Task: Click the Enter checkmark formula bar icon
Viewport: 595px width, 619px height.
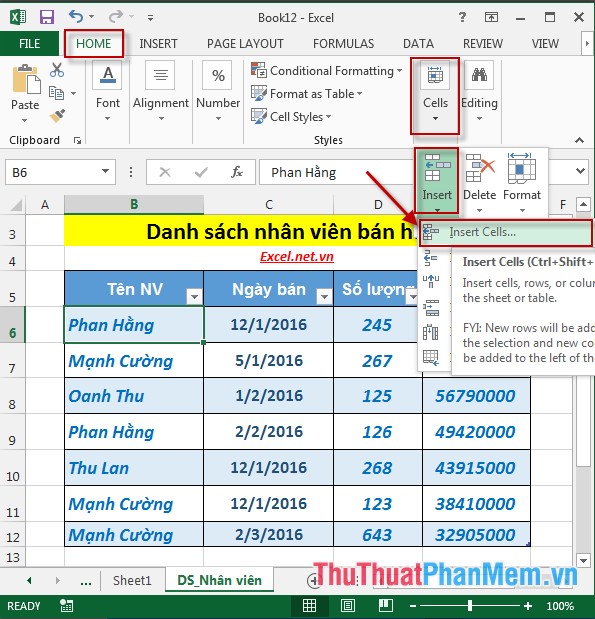Action: 201,172
